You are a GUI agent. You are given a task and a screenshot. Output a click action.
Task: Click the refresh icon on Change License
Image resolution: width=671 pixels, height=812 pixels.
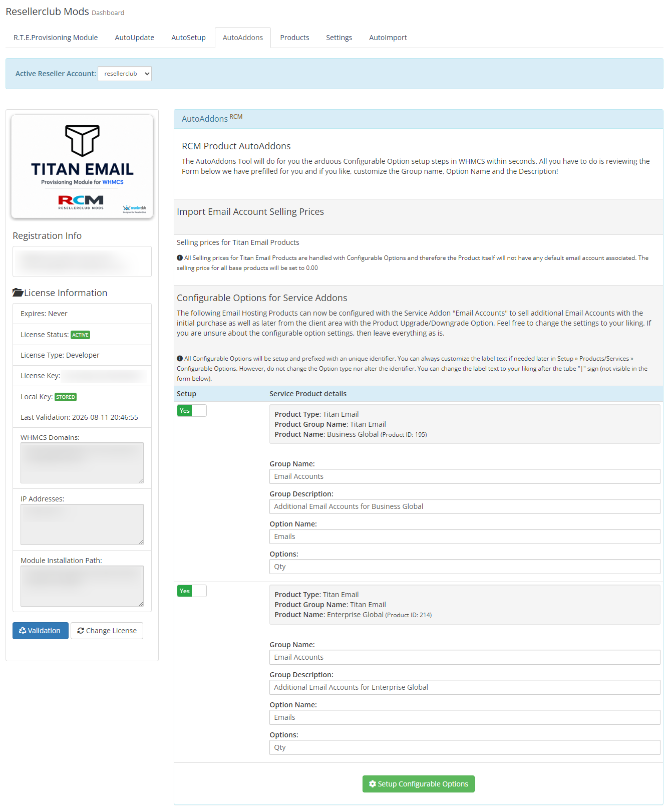81,631
